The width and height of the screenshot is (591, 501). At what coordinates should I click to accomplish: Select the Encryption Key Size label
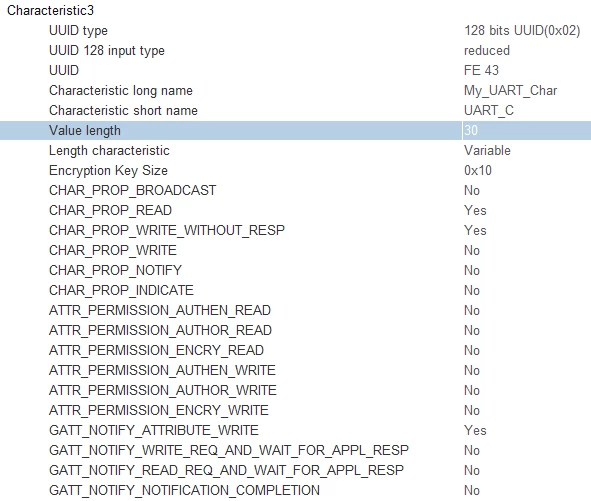tap(108, 170)
